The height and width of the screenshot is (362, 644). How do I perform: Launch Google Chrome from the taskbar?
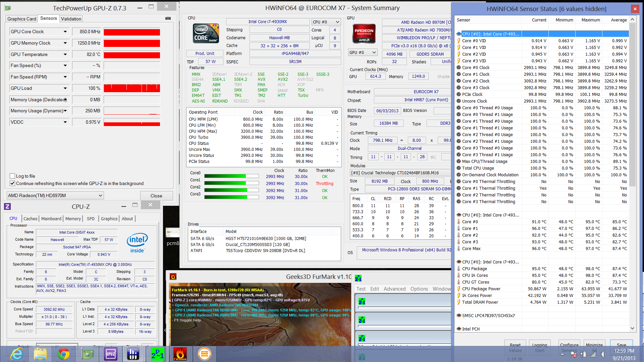click(64, 354)
